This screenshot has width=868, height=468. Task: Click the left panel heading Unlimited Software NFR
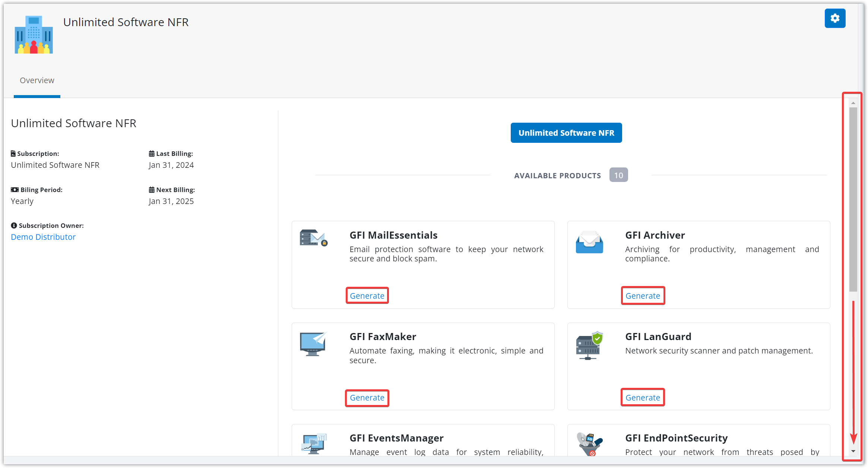[x=73, y=123]
